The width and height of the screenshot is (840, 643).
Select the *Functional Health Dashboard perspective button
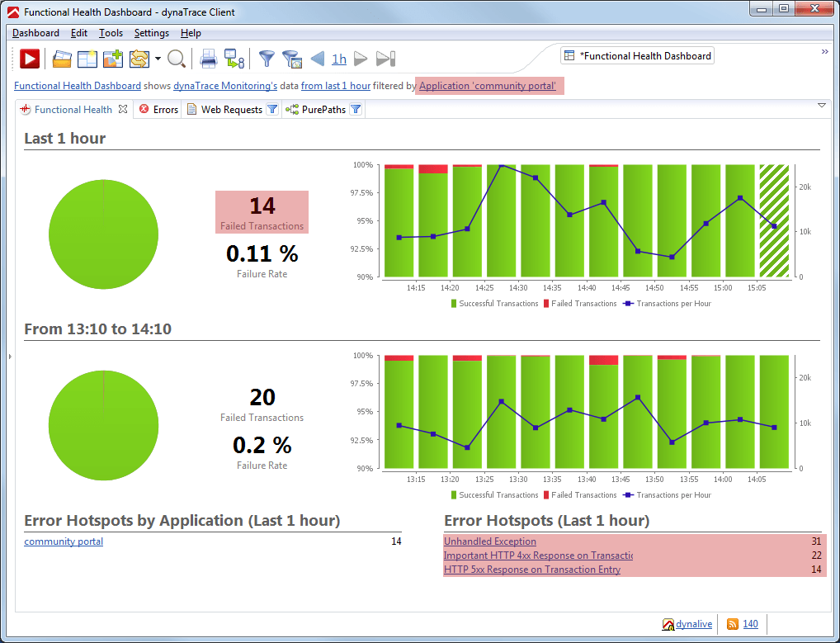click(638, 56)
